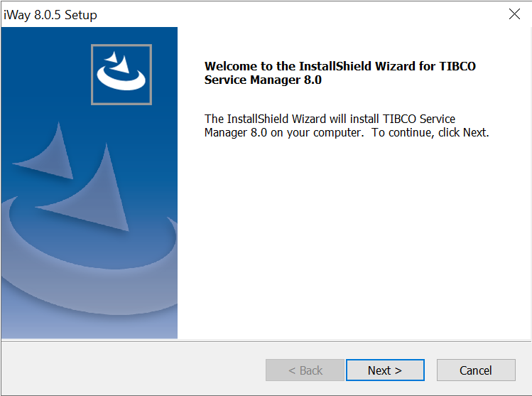532x396 pixels.
Task: Click the Next > button
Action: click(x=385, y=370)
